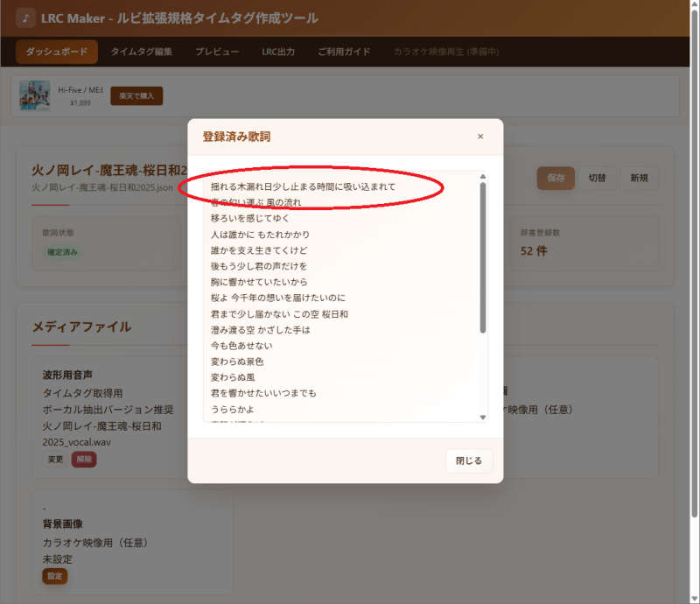Screen dimensions: 700x604
Task: Click the 設定 button under 背景画像
Action: click(54, 576)
